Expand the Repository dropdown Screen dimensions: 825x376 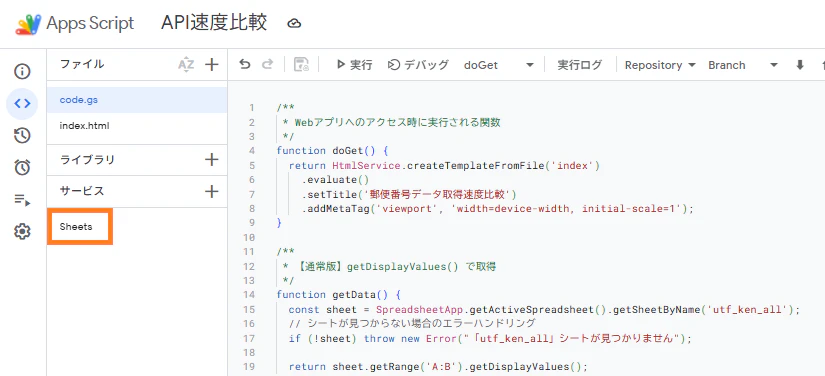pyautogui.click(x=660, y=65)
